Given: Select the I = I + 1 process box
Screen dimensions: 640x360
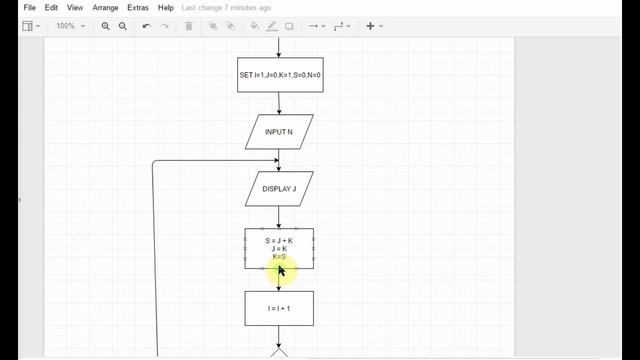Looking at the screenshot, I should tap(279, 309).
